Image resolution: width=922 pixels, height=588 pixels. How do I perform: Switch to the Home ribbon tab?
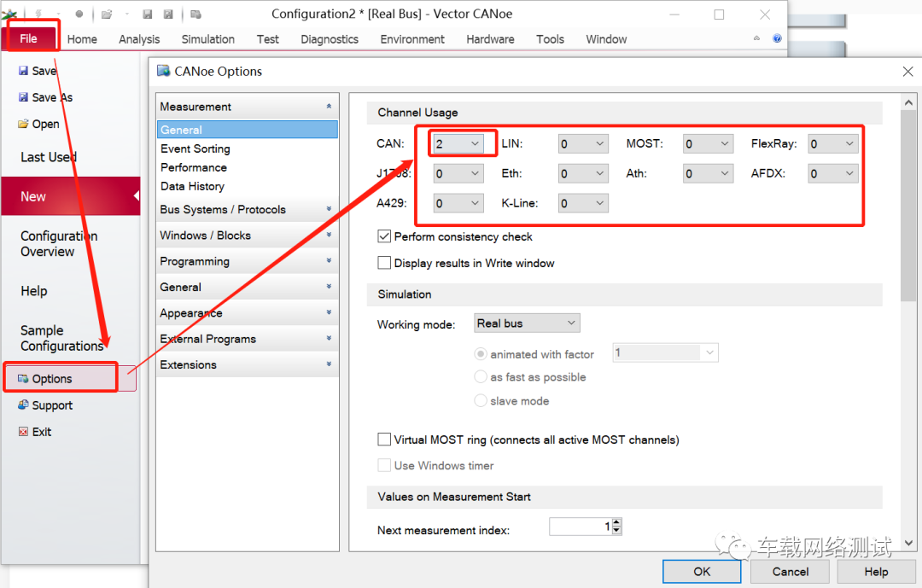click(x=82, y=39)
